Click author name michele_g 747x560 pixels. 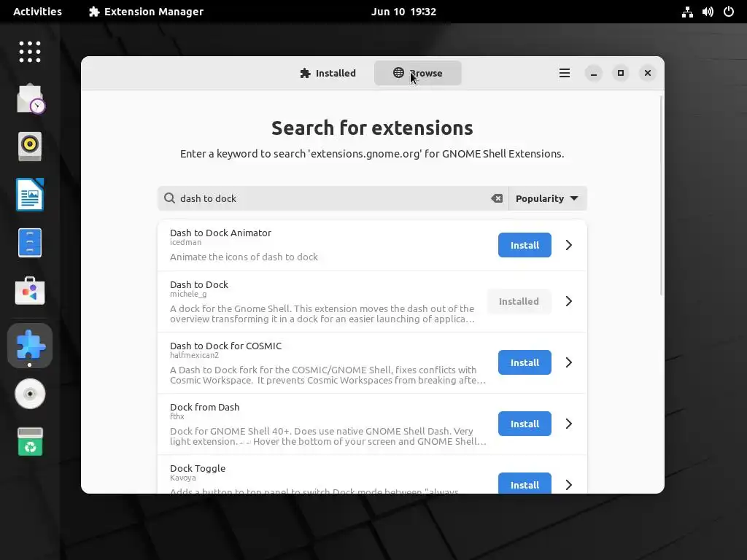(x=188, y=295)
